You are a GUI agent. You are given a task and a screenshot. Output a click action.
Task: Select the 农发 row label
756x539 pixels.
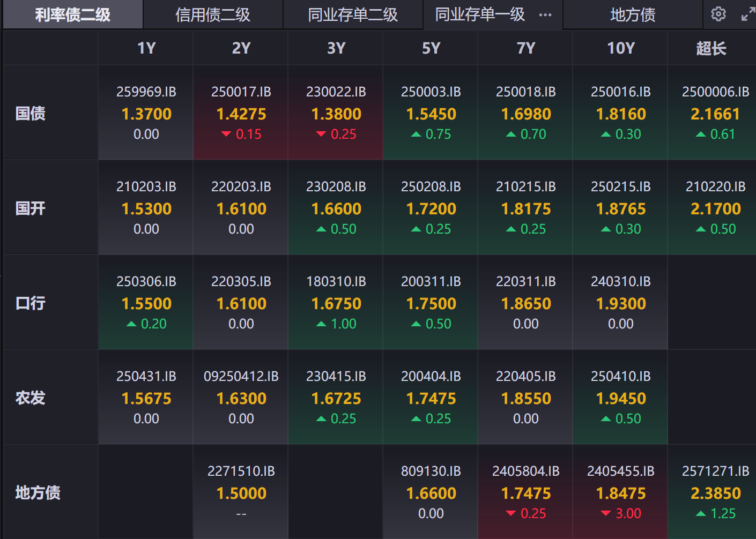click(31, 398)
